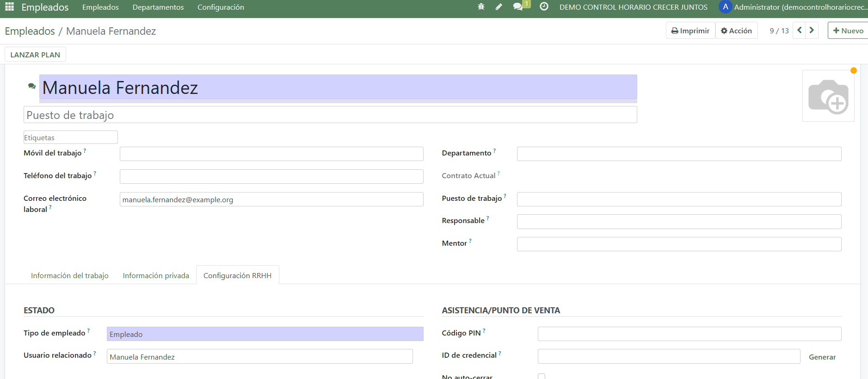Switch to Información privada tab
868x379 pixels.
(x=156, y=275)
